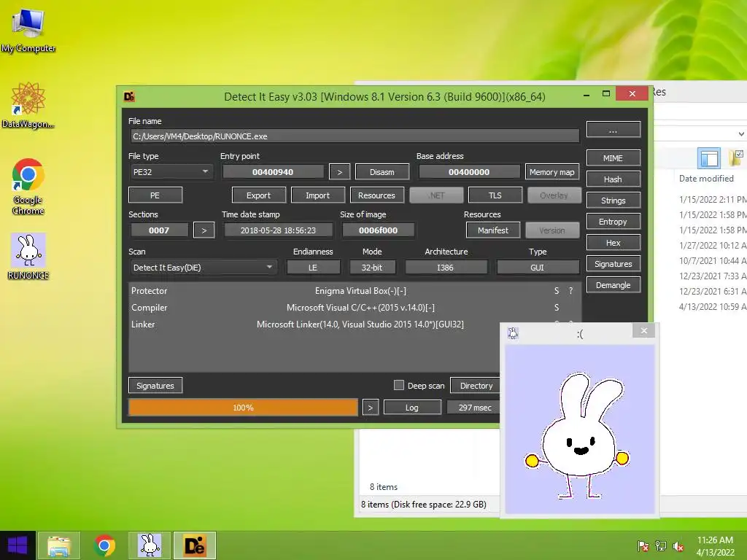Open Memory map
747x560 pixels.
click(x=552, y=172)
